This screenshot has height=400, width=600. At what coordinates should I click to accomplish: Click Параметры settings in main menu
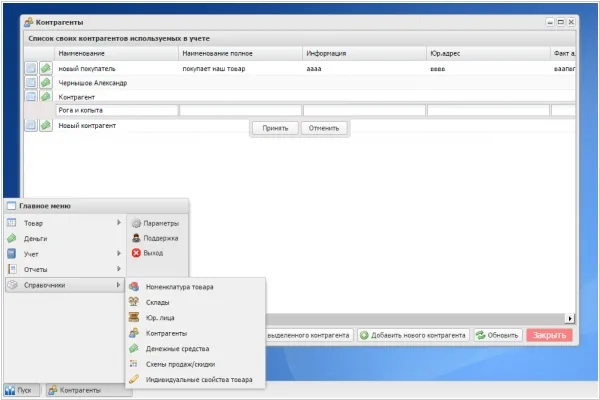click(158, 223)
